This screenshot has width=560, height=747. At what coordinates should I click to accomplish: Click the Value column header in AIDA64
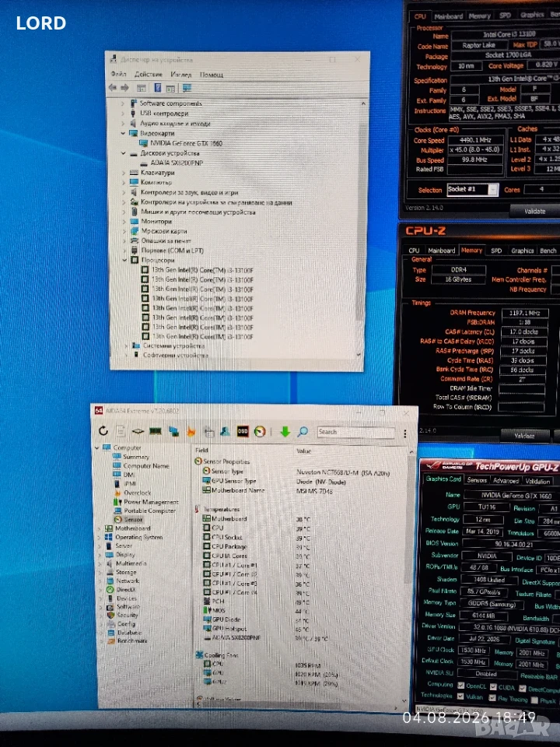click(303, 451)
